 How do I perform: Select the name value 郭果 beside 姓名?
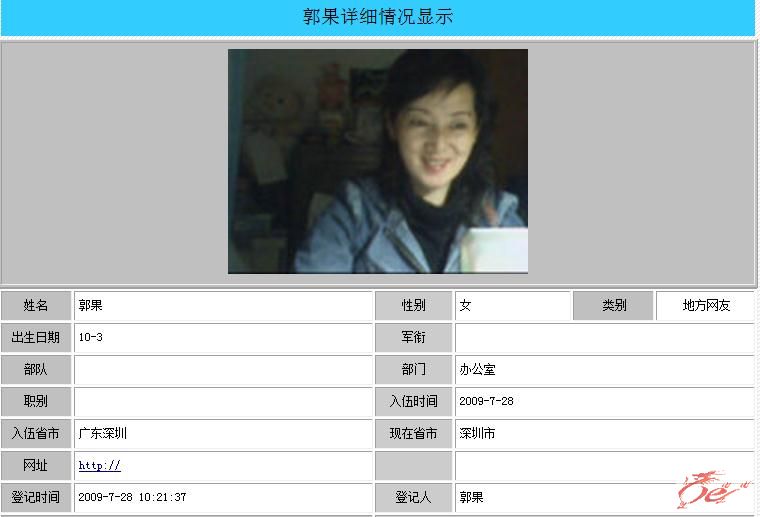(91, 305)
